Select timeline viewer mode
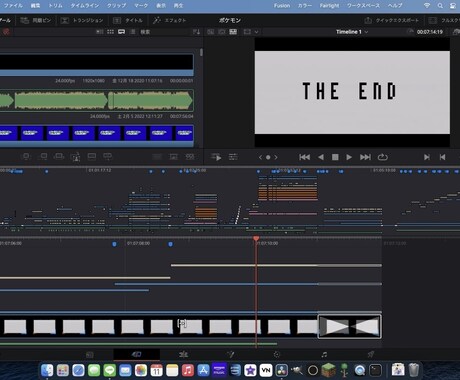This screenshot has height=380, width=460. (233, 32)
